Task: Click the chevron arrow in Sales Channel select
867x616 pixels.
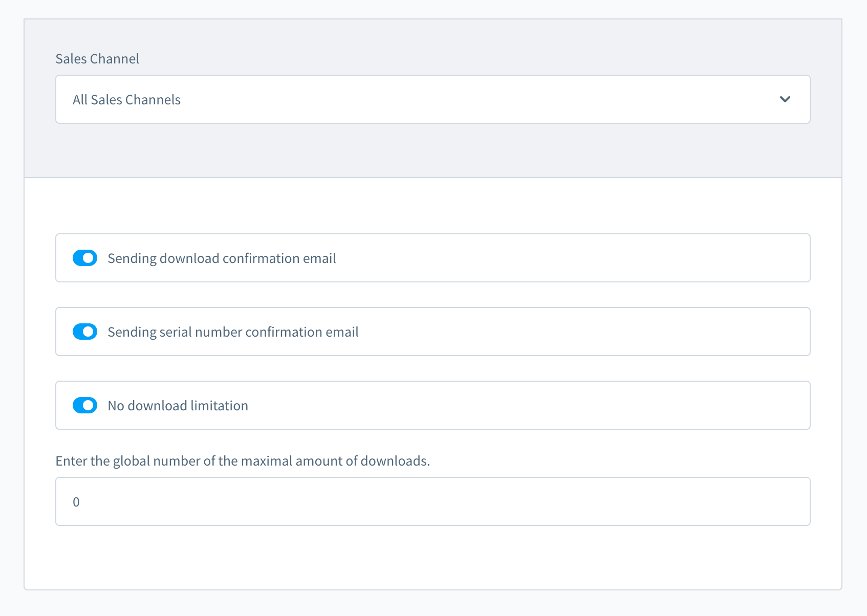Action: point(785,99)
